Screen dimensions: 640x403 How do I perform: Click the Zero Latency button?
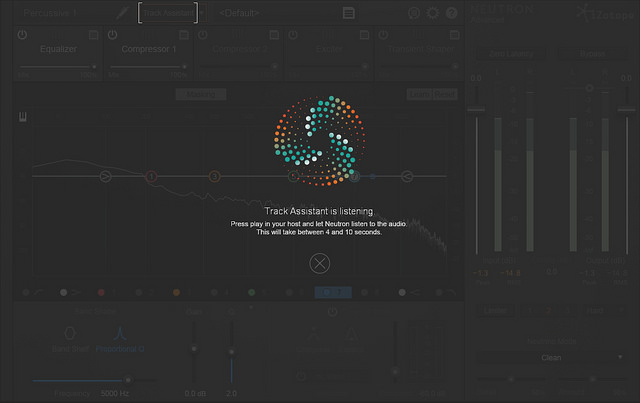click(x=511, y=54)
